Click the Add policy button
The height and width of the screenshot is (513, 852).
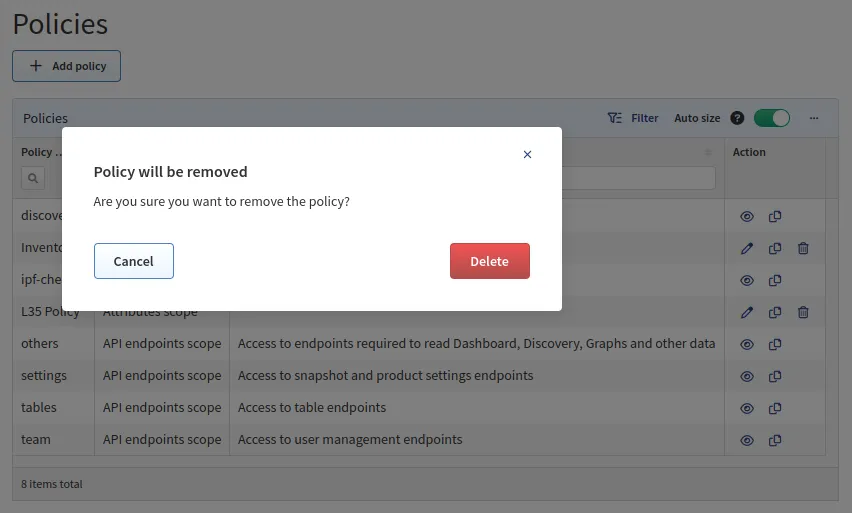pyautogui.click(x=66, y=66)
